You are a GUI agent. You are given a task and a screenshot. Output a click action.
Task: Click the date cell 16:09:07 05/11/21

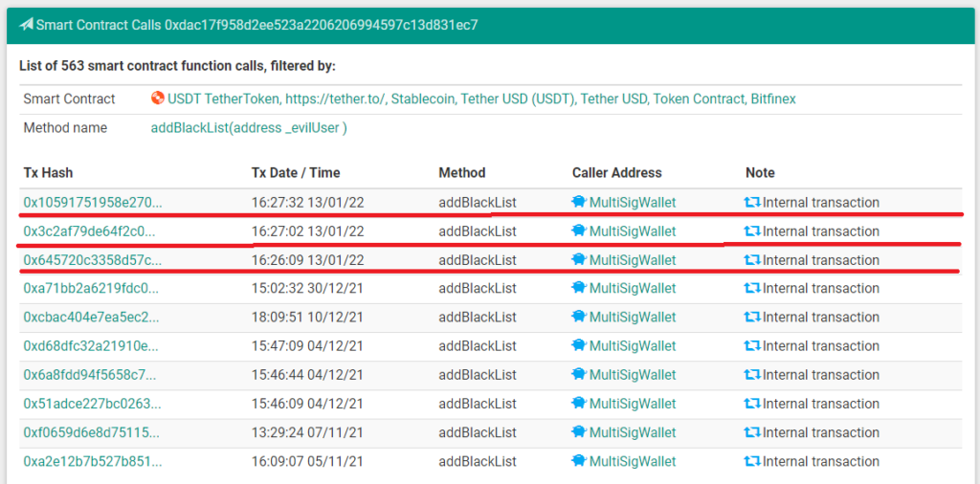click(x=307, y=461)
